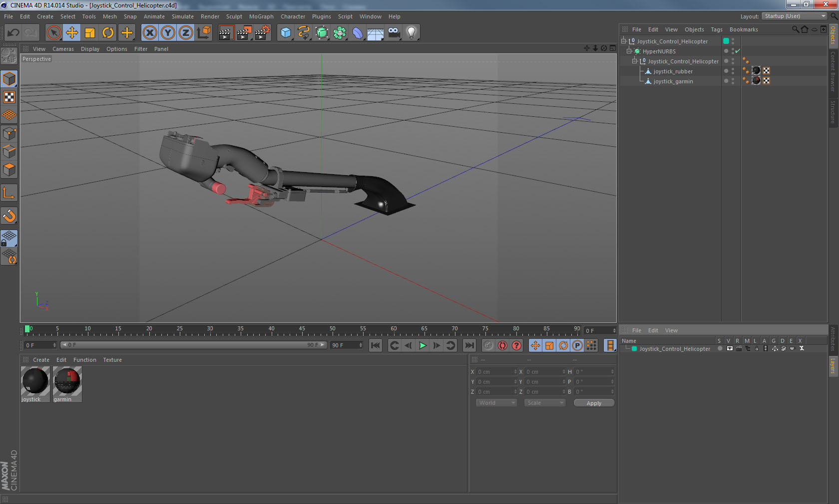Collapse nested Joystick_Control_Helicopter null
Viewport: 839px width, 504px height.
click(x=635, y=61)
